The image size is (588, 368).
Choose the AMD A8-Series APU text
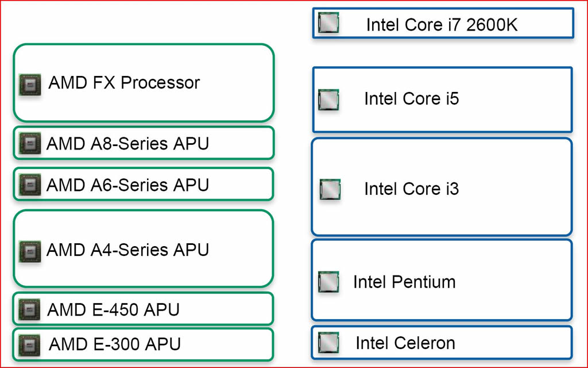pos(127,143)
